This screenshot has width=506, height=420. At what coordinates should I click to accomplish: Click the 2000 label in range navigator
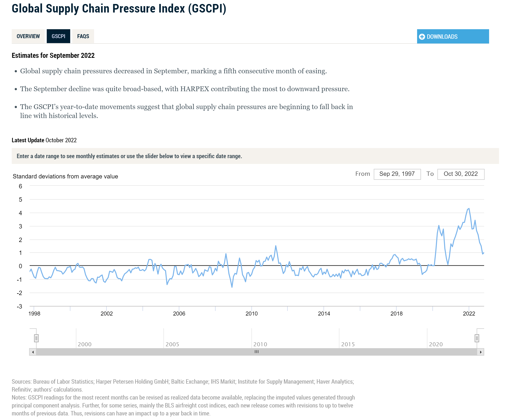85,344
